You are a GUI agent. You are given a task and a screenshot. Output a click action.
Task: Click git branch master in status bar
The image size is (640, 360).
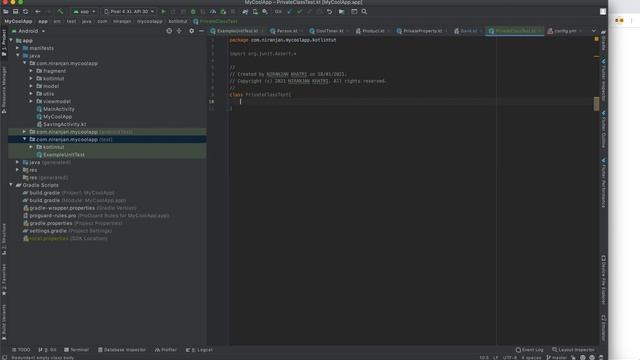coord(557,358)
